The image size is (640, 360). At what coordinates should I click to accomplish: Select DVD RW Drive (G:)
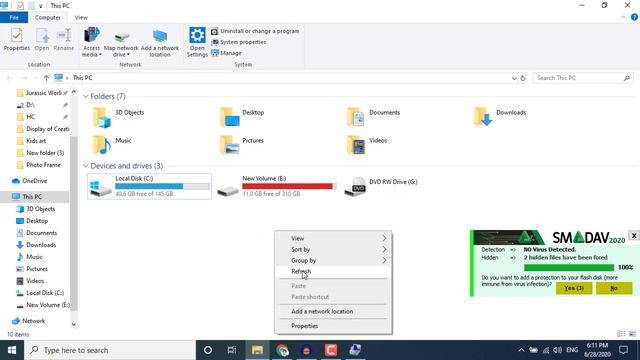click(382, 187)
